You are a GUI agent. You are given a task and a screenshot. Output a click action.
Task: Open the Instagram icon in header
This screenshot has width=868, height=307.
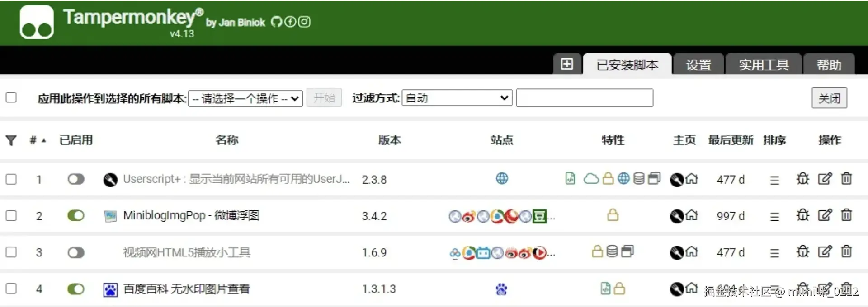(x=305, y=22)
